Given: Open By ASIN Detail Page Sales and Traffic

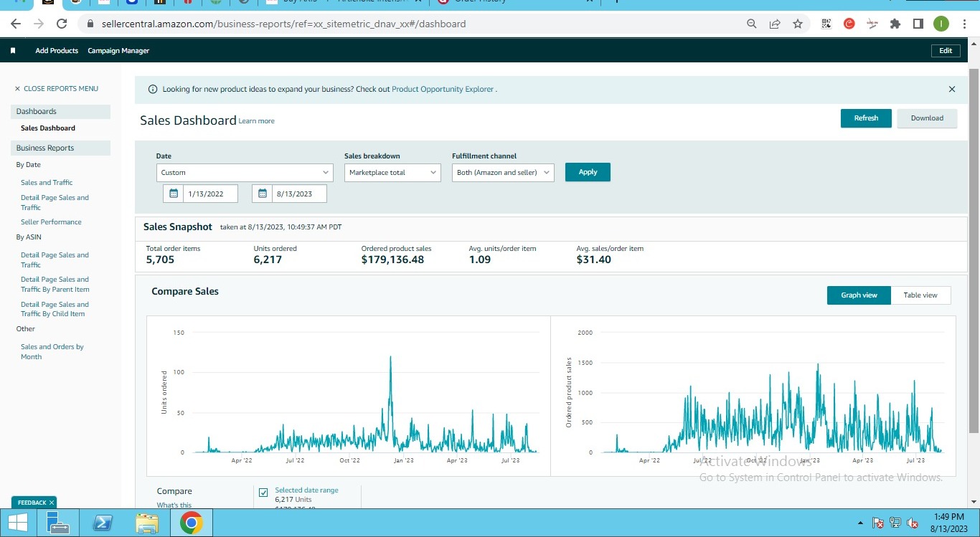Looking at the screenshot, I should [55, 260].
